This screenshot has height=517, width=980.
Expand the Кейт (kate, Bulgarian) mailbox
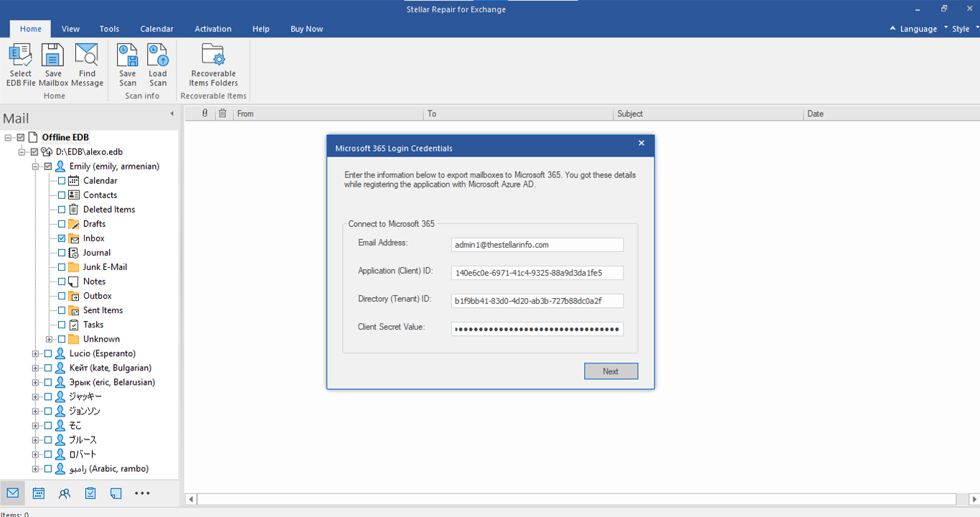pos(35,368)
